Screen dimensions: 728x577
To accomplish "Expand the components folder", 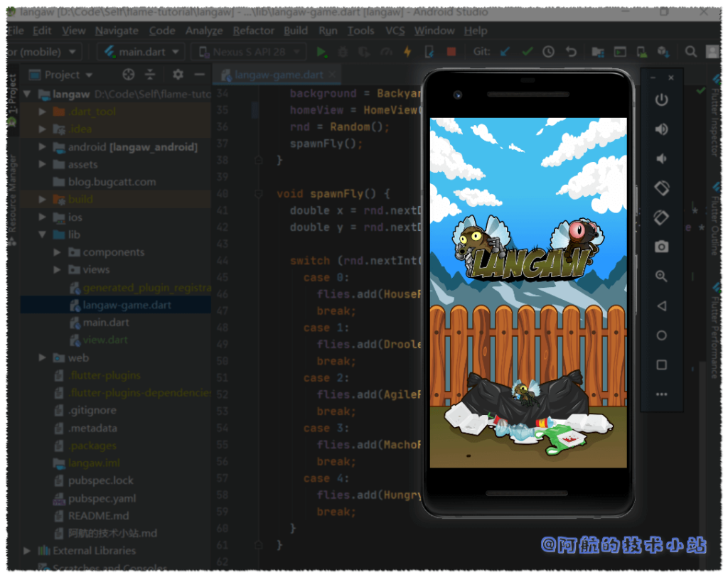I will click(x=58, y=252).
